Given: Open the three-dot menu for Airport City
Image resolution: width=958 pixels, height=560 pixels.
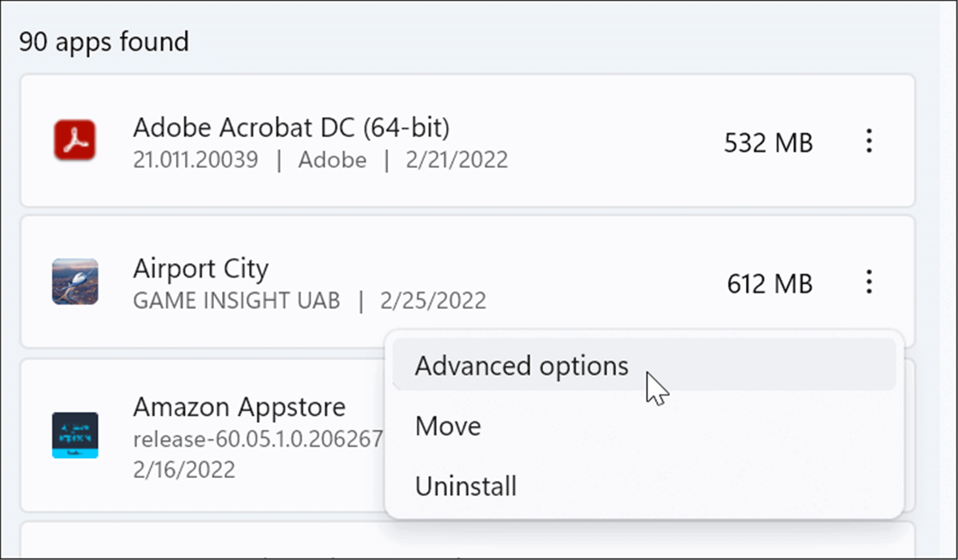Looking at the screenshot, I should tap(868, 283).
